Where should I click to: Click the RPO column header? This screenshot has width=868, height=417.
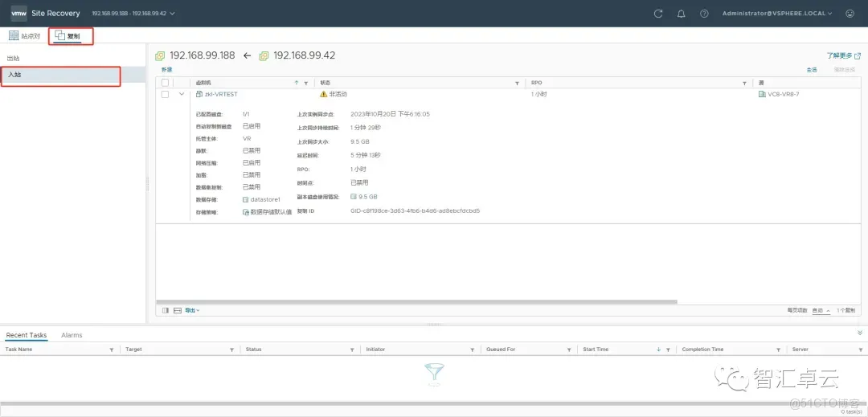536,83
